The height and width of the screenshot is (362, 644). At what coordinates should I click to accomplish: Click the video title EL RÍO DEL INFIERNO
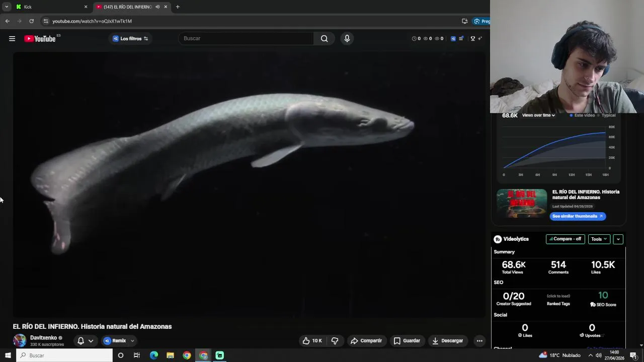click(x=92, y=327)
